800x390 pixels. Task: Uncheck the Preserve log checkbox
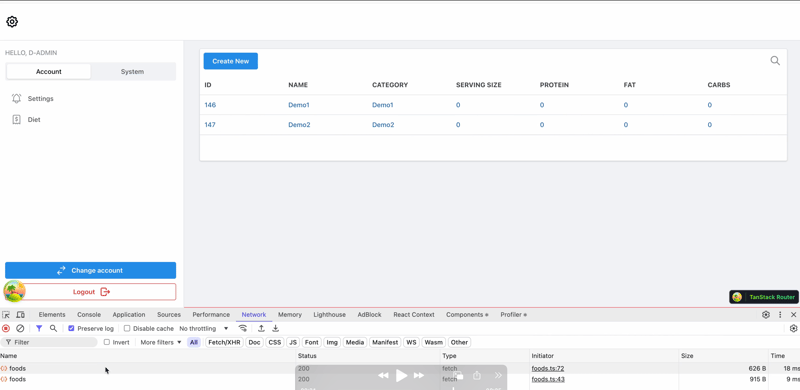coord(71,329)
